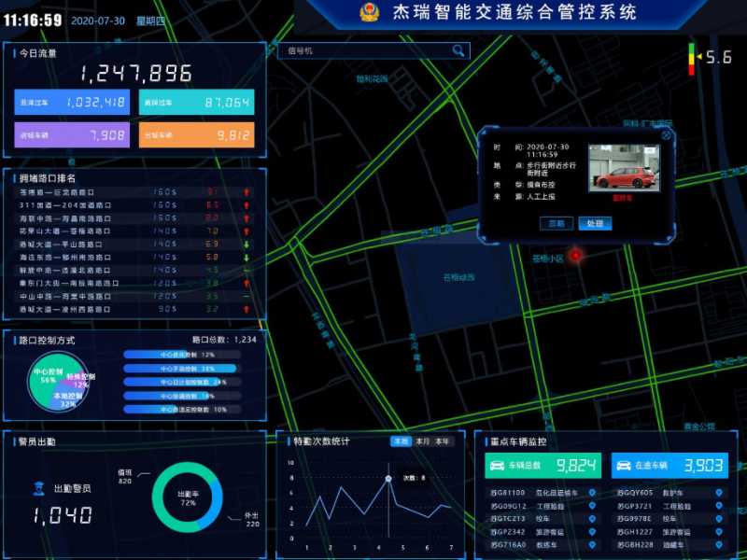Click the 信号机 search input field
The image size is (747, 560).
point(364,50)
